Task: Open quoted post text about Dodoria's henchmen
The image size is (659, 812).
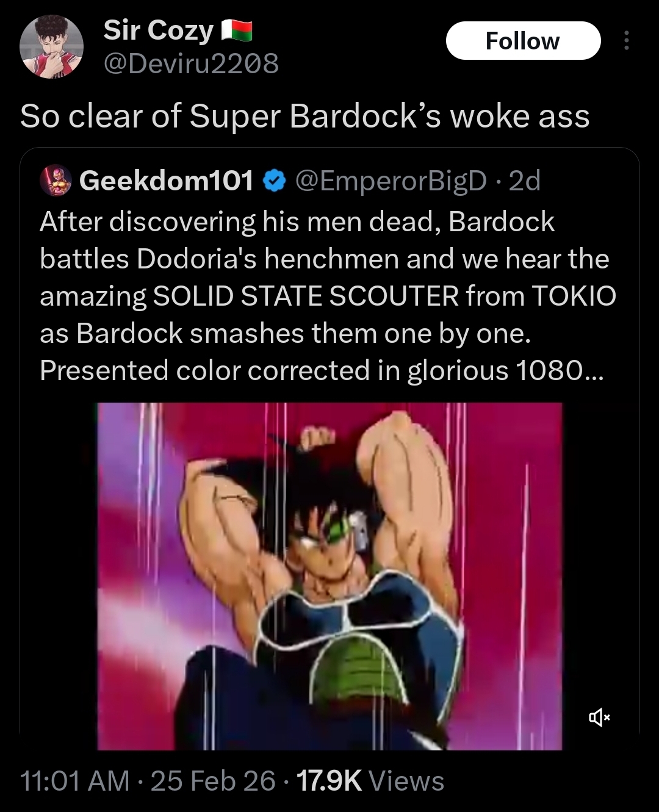Action: 328,296
